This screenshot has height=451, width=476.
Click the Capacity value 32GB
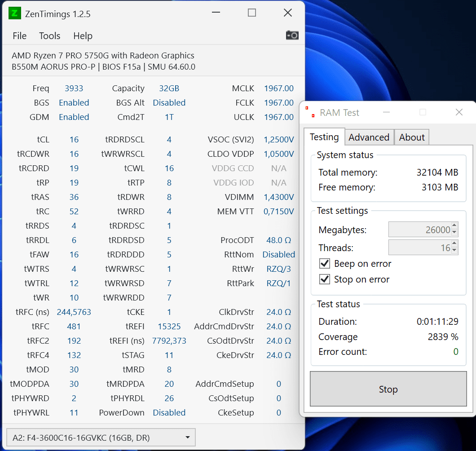pyautogui.click(x=169, y=88)
